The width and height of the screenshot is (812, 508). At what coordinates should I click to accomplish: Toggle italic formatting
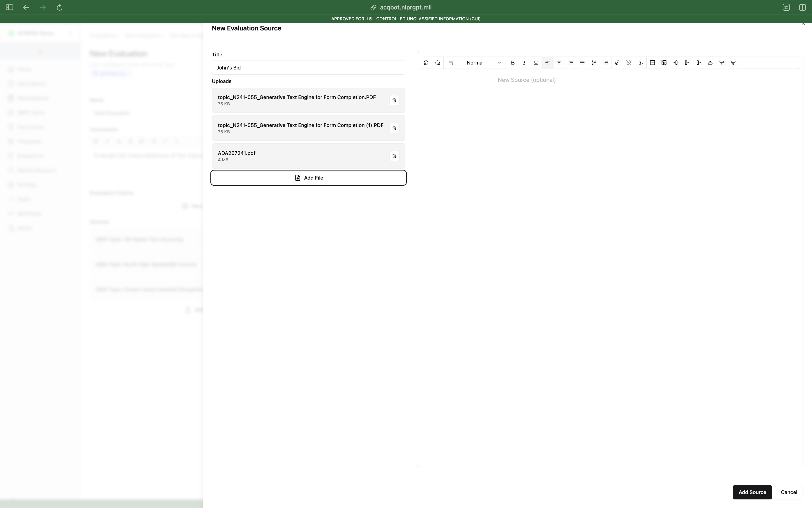coord(524,63)
